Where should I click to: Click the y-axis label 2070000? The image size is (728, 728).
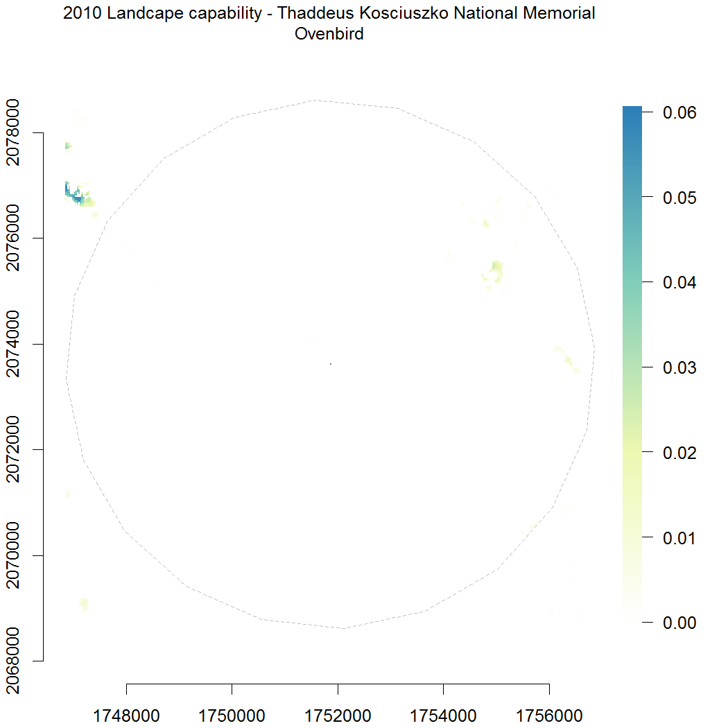pyautogui.click(x=12, y=555)
